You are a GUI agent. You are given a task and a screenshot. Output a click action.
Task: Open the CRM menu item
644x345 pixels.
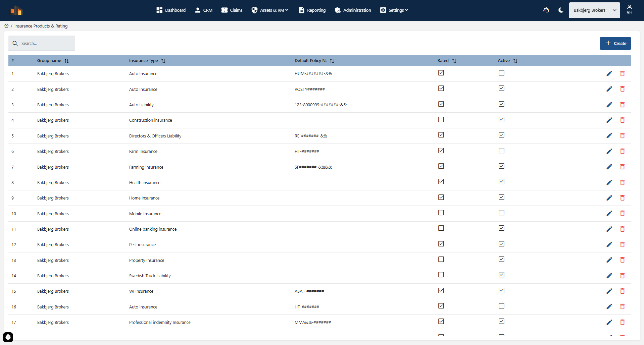[x=203, y=10]
